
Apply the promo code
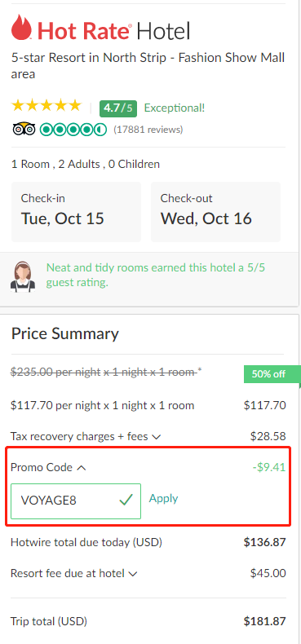pos(163,498)
